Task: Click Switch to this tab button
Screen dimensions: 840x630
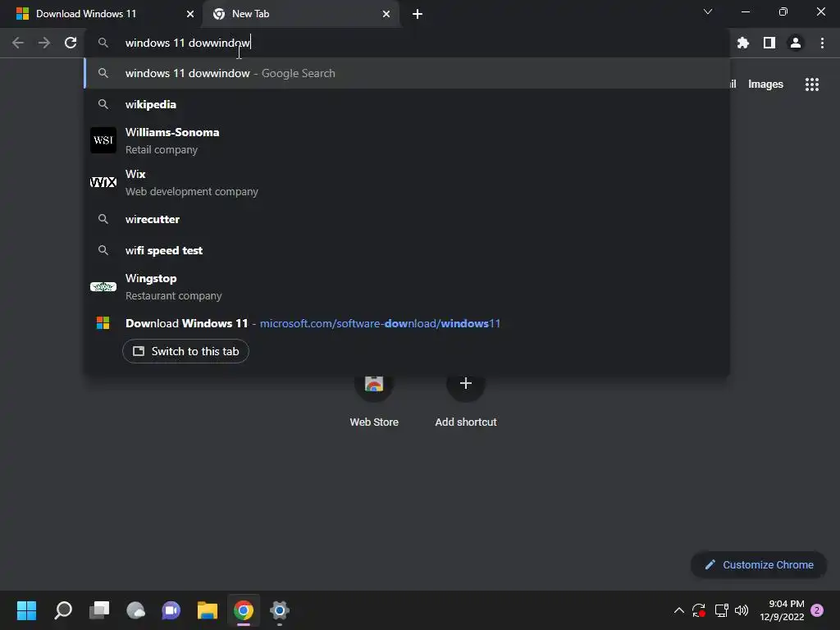Action: (185, 351)
